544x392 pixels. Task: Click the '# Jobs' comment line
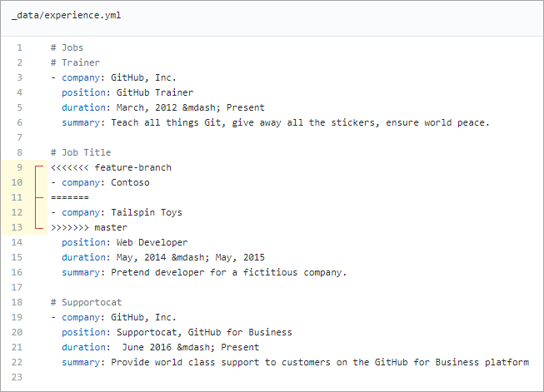click(67, 47)
